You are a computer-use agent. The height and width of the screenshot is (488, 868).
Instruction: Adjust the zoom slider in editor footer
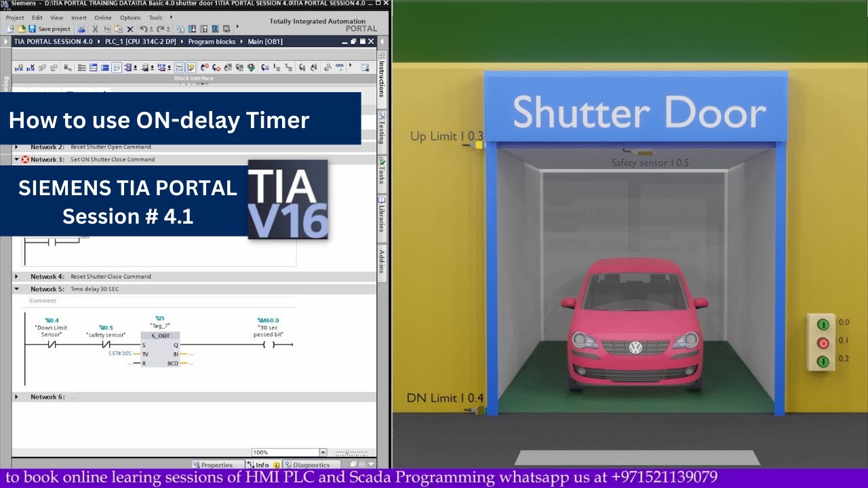point(349,452)
